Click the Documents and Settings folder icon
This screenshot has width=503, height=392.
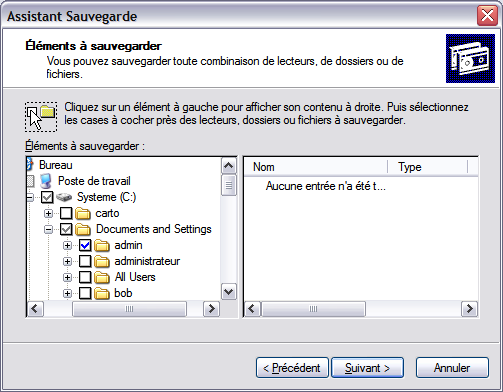83,229
